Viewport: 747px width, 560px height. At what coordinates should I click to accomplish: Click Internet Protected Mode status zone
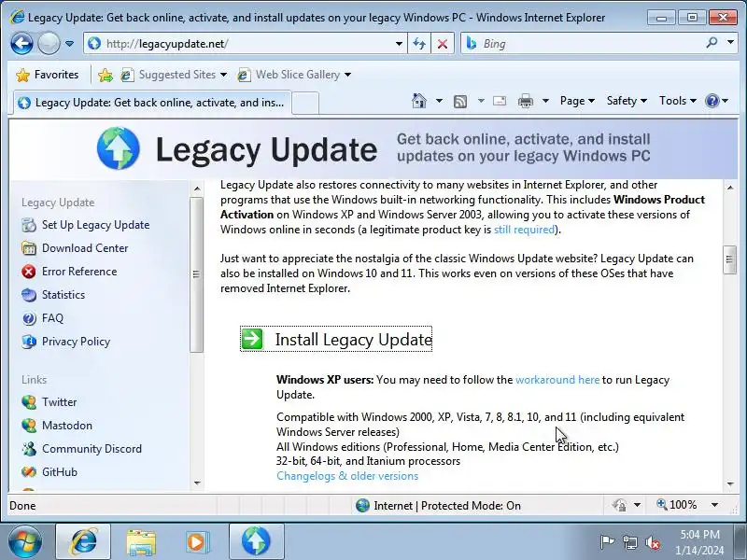438,505
